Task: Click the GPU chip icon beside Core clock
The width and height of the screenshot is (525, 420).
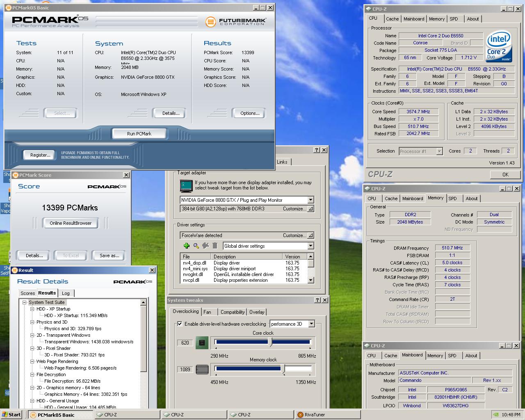Action: 202,342
